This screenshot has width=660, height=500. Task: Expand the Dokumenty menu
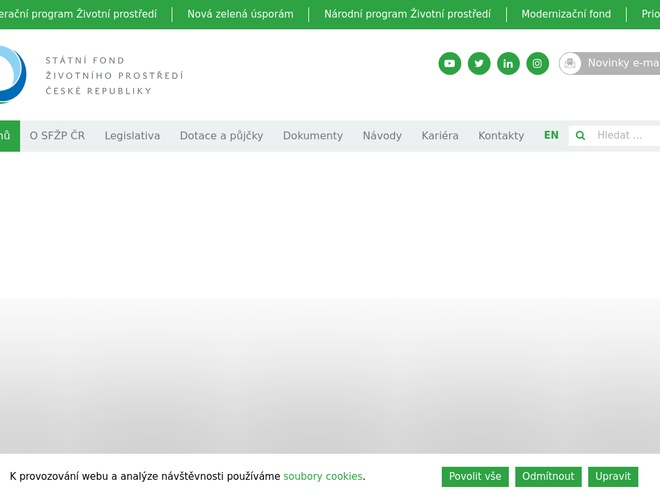click(x=312, y=136)
